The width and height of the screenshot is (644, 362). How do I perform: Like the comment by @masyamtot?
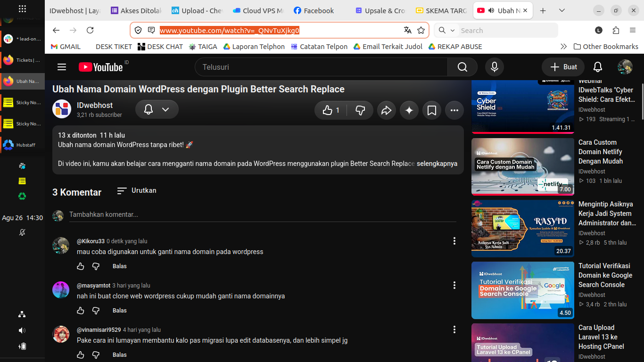pos(81,311)
